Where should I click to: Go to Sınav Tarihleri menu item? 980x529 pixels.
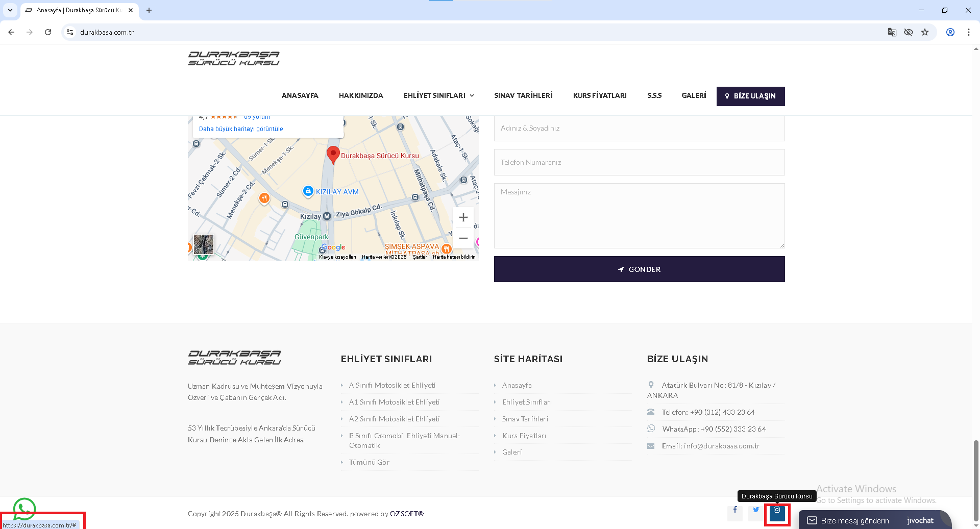523,96
